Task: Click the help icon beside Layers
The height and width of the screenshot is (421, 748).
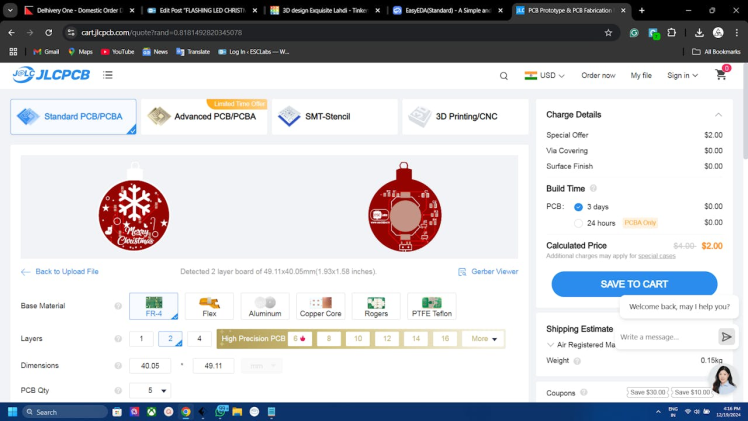Action: tap(118, 339)
